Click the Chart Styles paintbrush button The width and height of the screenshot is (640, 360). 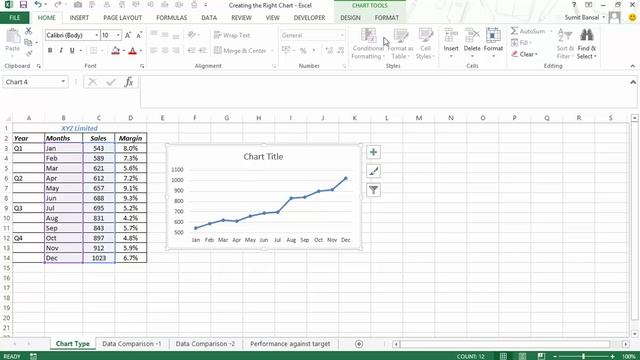point(373,171)
